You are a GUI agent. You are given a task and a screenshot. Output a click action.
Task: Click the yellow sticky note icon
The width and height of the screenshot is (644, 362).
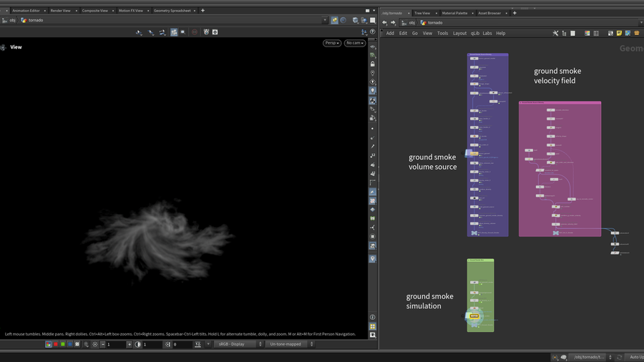(619, 33)
